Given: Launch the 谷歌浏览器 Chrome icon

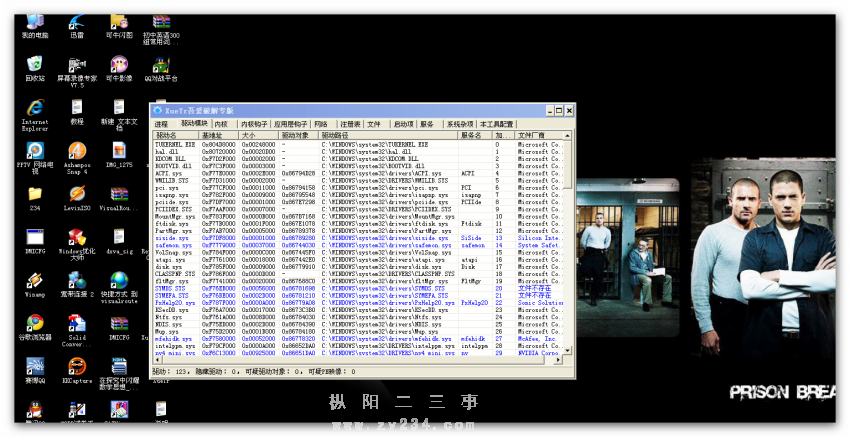Looking at the screenshot, I should 35,327.
